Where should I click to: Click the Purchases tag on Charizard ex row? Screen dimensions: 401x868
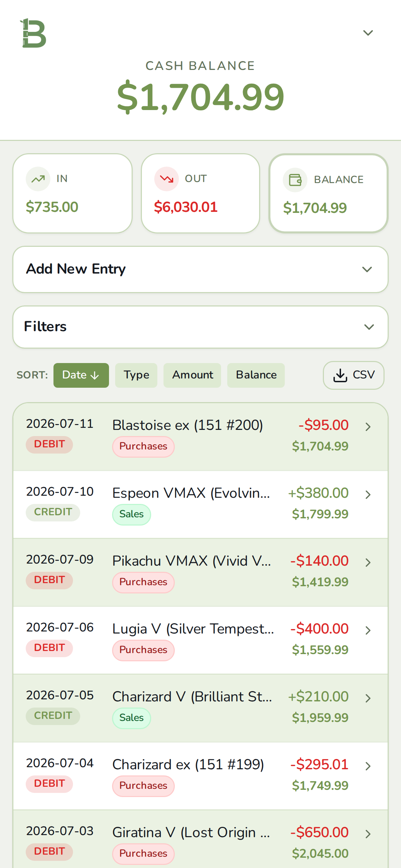[x=143, y=786]
